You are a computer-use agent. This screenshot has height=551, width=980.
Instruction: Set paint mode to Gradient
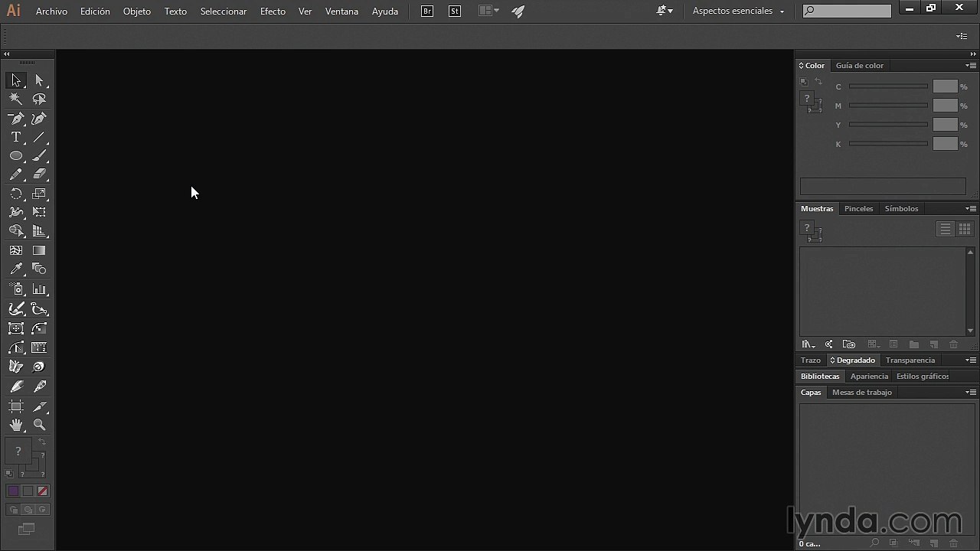(28, 491)
